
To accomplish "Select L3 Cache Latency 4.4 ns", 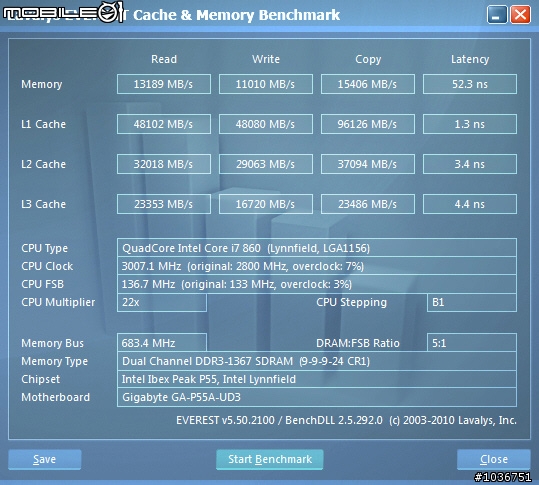I will (470, 204).
